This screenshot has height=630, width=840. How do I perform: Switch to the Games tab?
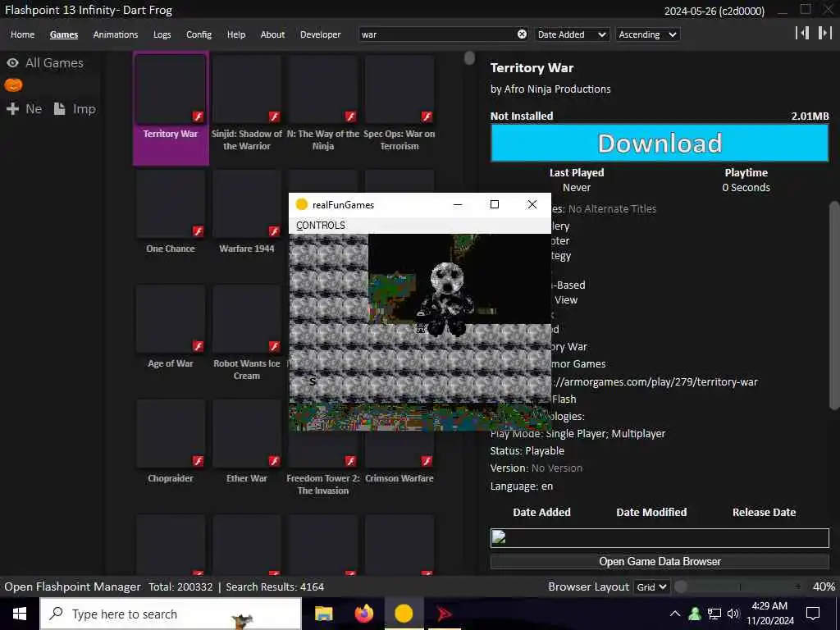click(64, 34)
